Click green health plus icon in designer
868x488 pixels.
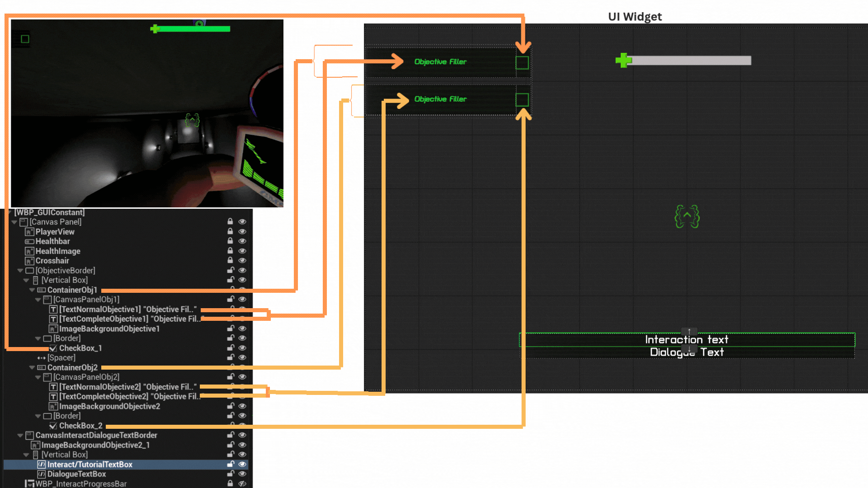[623, 60]
